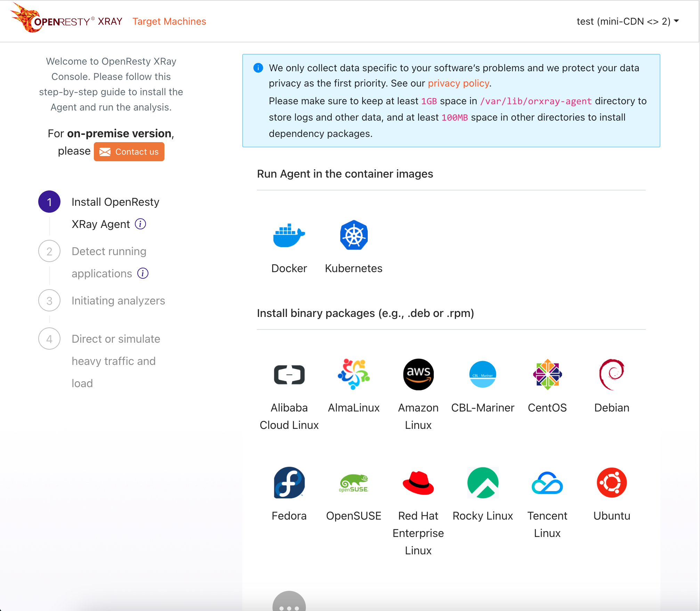Click the Install OpenResty XRay Agent step label
The height and width of the screenshot is (611, 700).
pos(115,213)
